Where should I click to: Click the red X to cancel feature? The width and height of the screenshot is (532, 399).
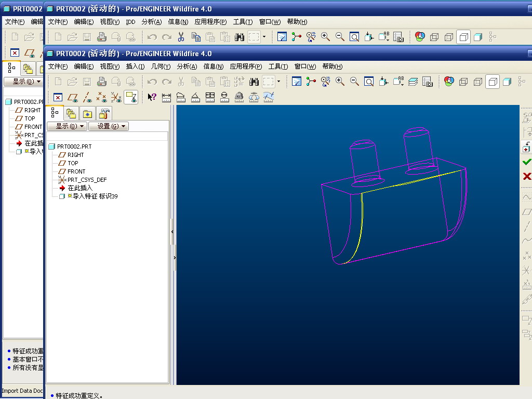[527, 176]
